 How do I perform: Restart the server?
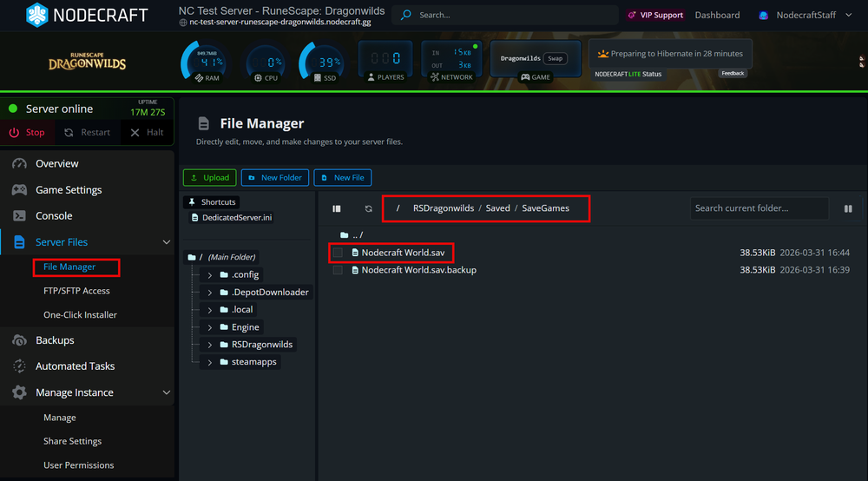click(87, 132)
